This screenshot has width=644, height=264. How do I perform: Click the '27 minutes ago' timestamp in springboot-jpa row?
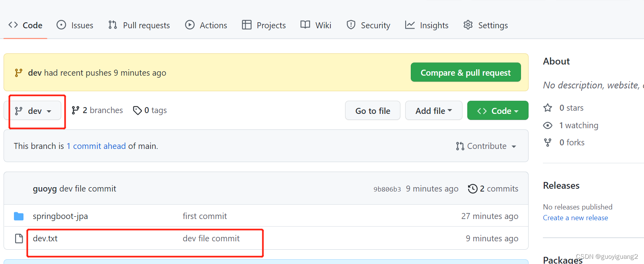pos(490,216)
